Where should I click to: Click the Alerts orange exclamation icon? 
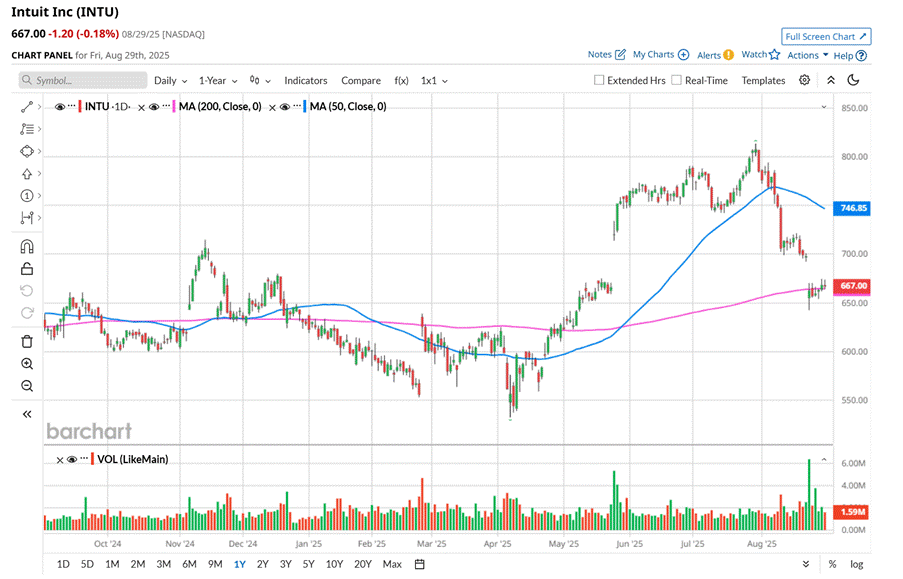click(x=729, y=55)
